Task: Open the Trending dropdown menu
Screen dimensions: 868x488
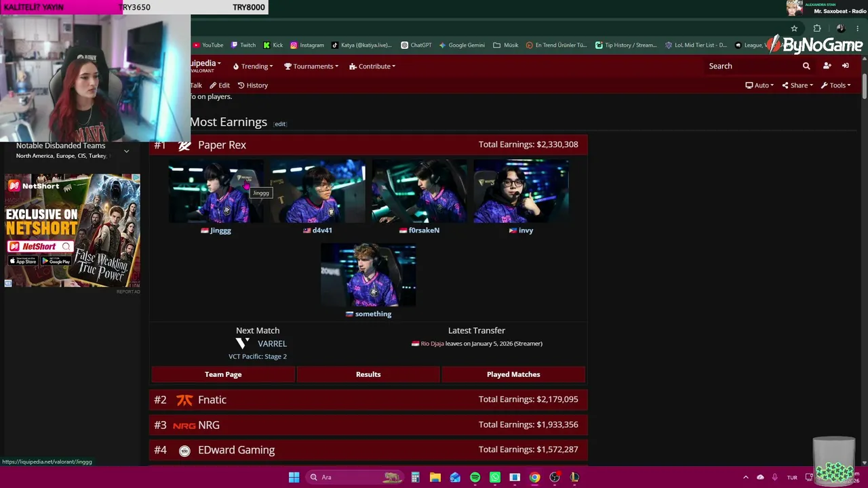Action: (252, 66)
